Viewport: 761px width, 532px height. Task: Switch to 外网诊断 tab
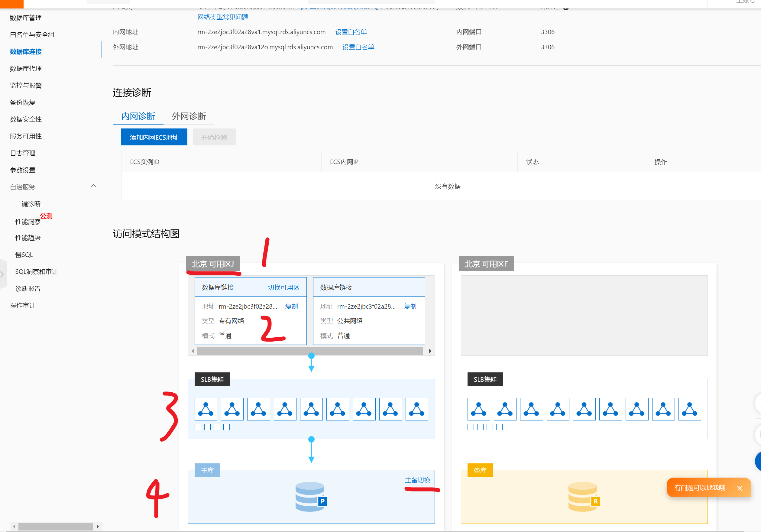point(189,116)
